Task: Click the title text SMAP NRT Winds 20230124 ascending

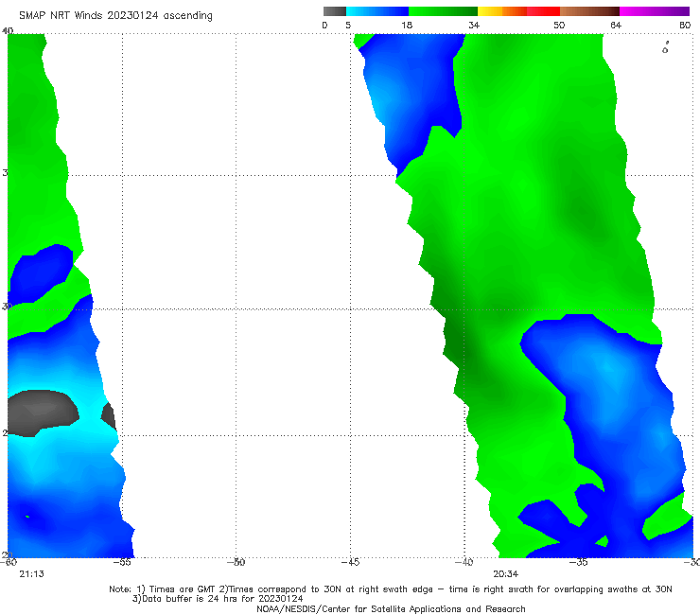Action: coord(115,16)
